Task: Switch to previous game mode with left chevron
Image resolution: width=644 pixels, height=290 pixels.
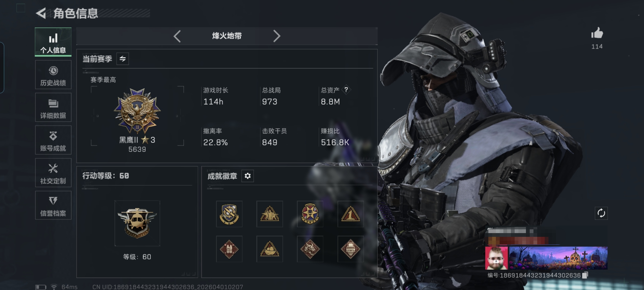Action: click(177, 36)
